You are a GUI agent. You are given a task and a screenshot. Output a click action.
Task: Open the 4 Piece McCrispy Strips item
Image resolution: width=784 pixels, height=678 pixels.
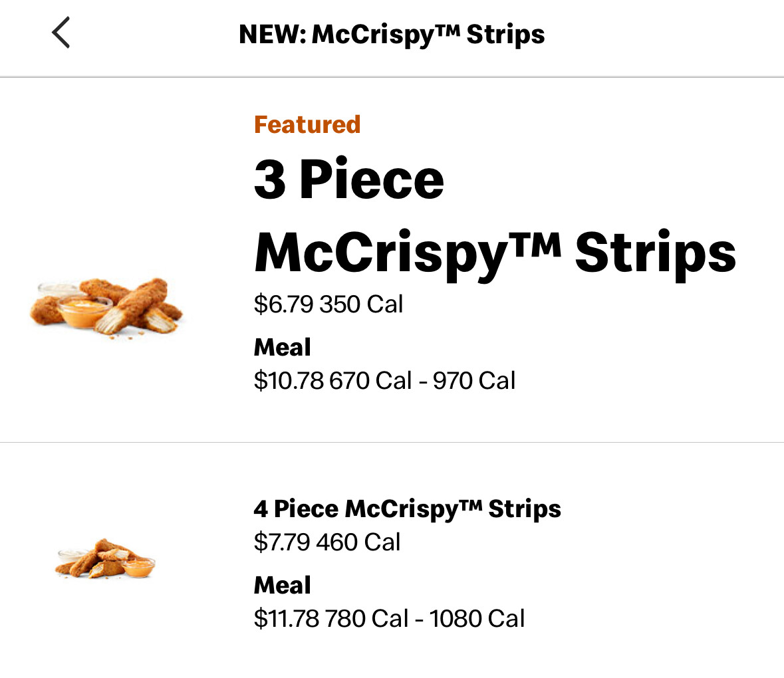[407, 509]
